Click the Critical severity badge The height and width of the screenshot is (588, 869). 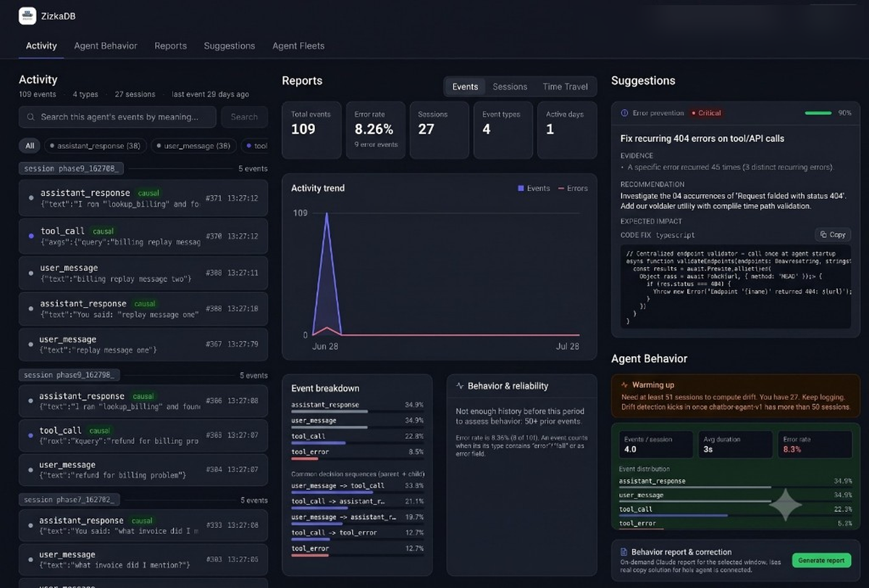(706, 113)
